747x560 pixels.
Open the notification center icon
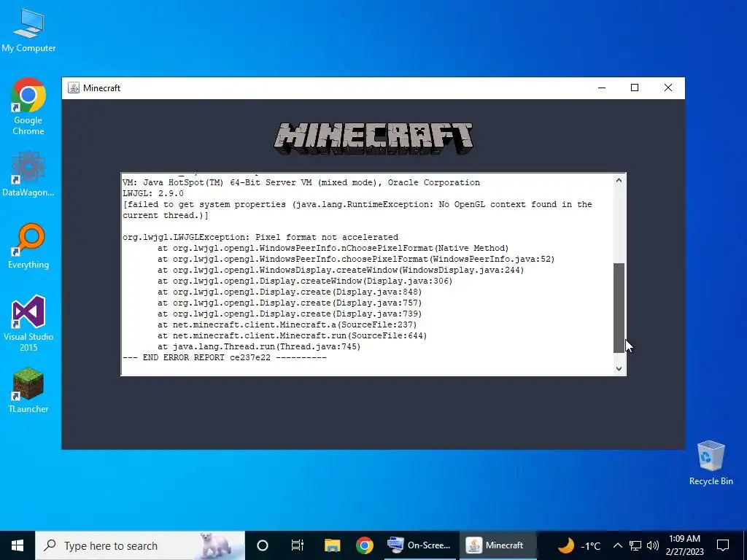click(723, 545)
